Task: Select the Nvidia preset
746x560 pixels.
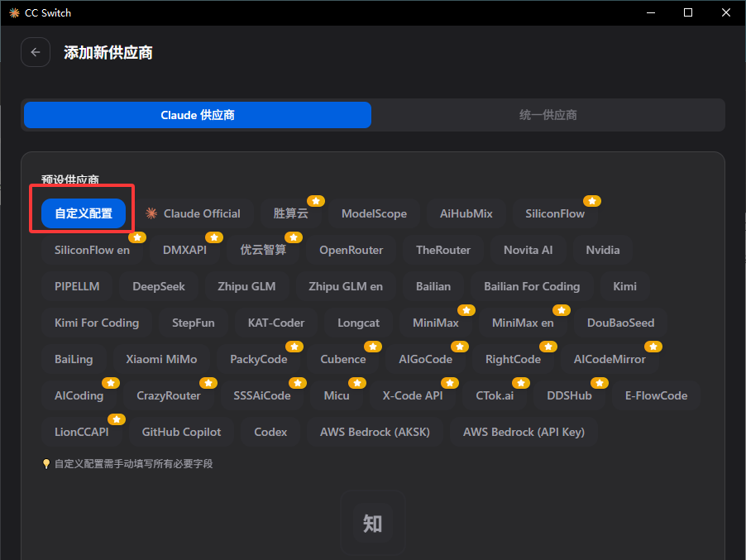Action: tap(603, 250)
